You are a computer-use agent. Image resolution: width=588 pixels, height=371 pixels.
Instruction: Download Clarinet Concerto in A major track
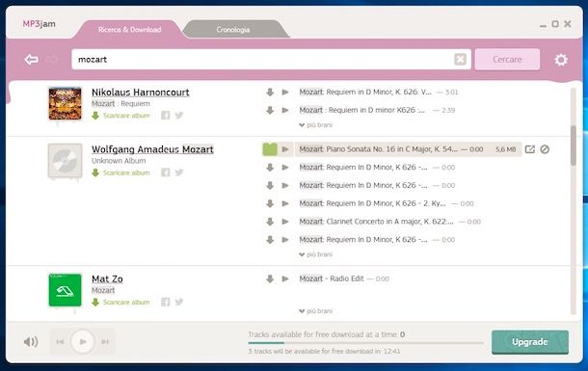point(270,222)
